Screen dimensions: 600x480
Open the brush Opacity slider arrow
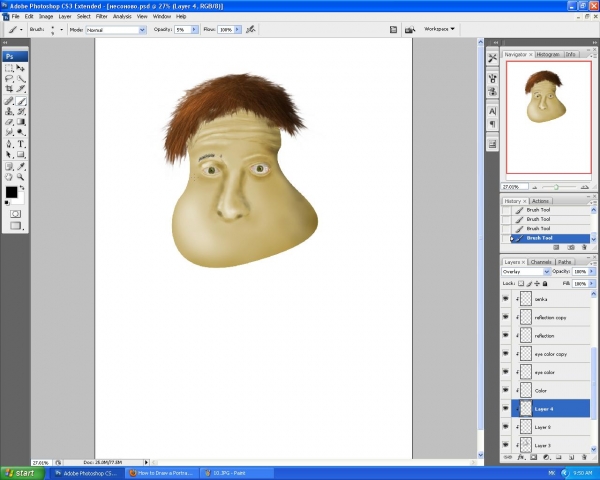194,29
